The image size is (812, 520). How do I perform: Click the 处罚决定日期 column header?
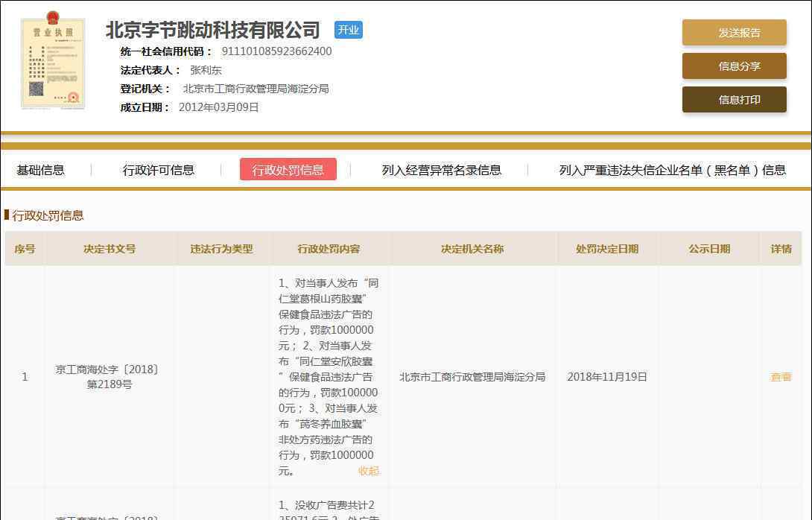(607, 249)
